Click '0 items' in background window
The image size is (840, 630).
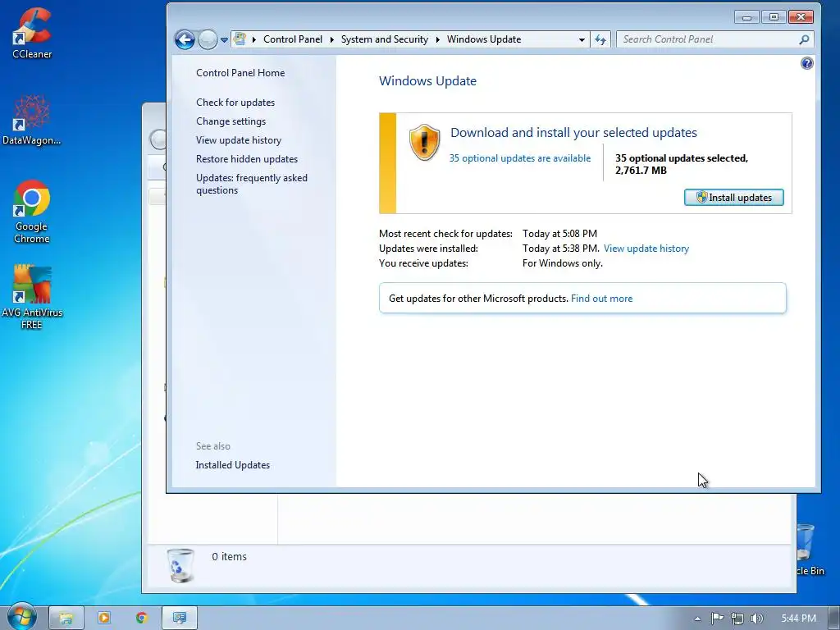coord(230,557)
